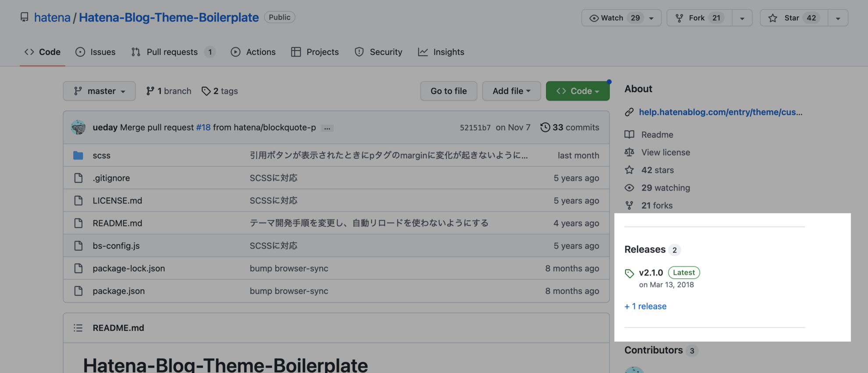Screen dimensions: 868x373
Task: Open the .gitignore file
Action: pyautogui.click(x=111, y=178)
